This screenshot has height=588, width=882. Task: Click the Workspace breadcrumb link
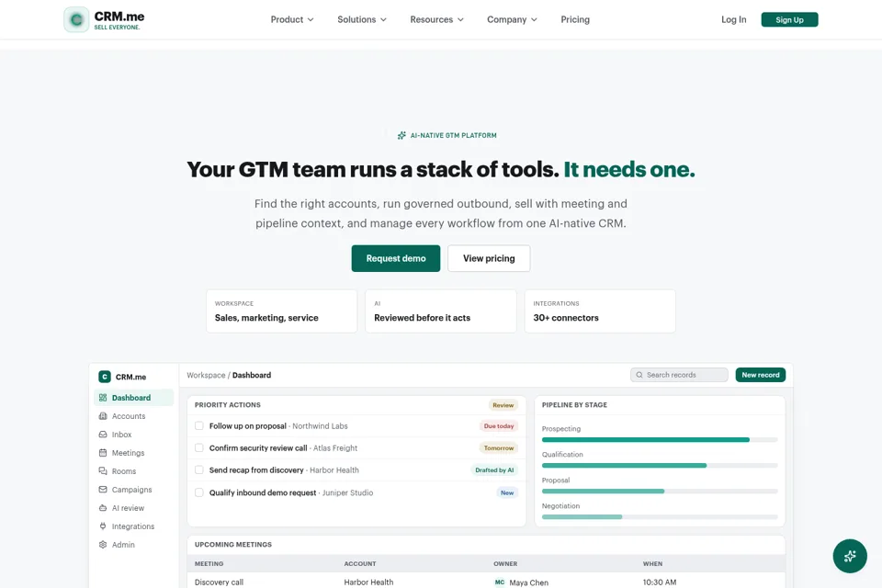pos(206,375)
